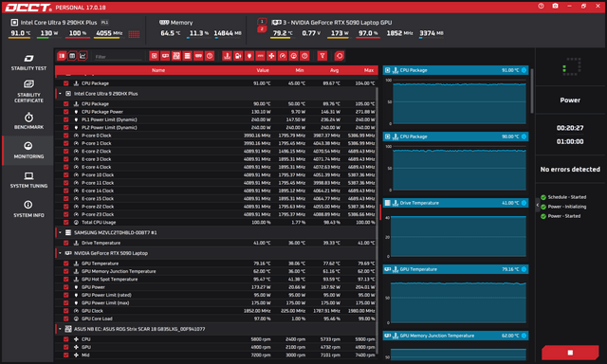607x364 pixels.
Task: Click the sensor Filter text field
Action: coord(118,57)
